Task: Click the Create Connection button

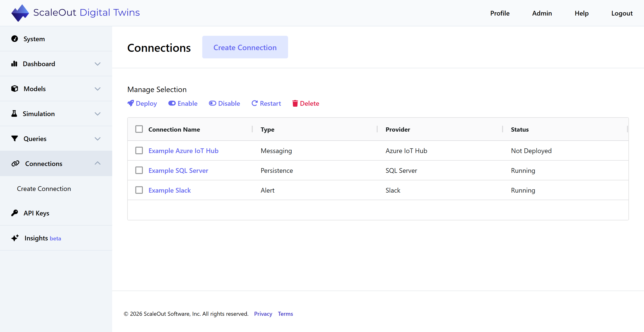Action: point(245,47)
